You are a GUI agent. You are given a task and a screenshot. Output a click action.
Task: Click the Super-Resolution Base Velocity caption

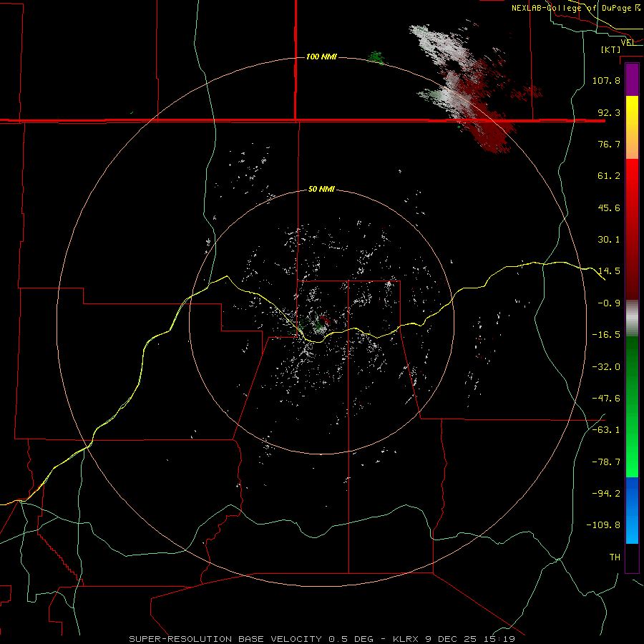(322, 639)
